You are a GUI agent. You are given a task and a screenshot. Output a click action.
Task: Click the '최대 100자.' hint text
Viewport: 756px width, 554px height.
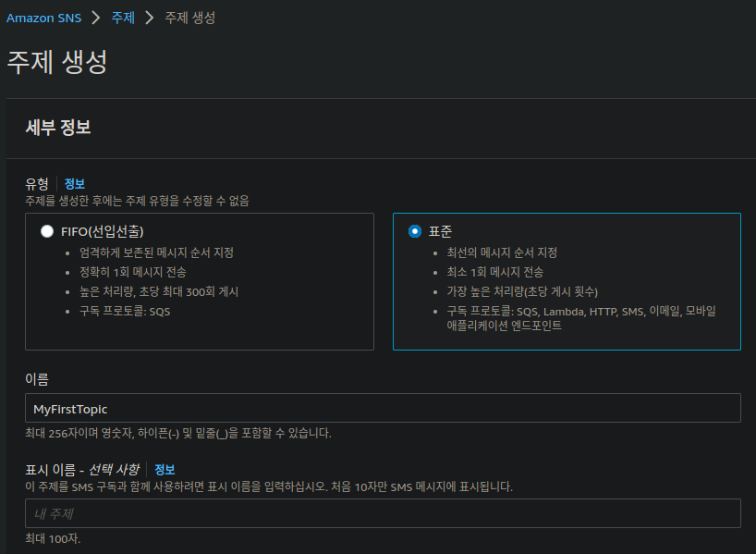(x=53, y=538)
